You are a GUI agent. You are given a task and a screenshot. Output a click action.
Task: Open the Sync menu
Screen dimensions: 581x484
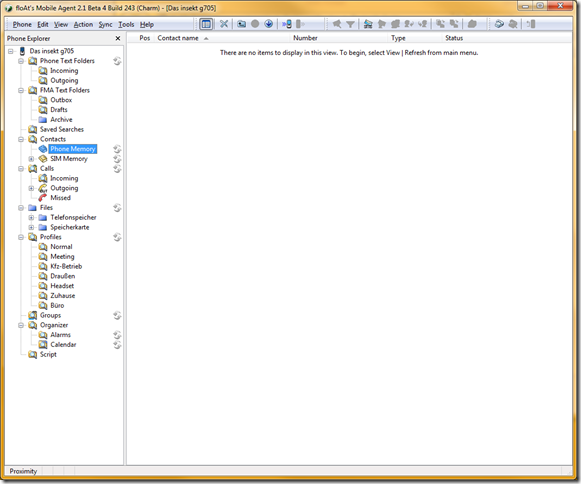(x=105, y=24)
